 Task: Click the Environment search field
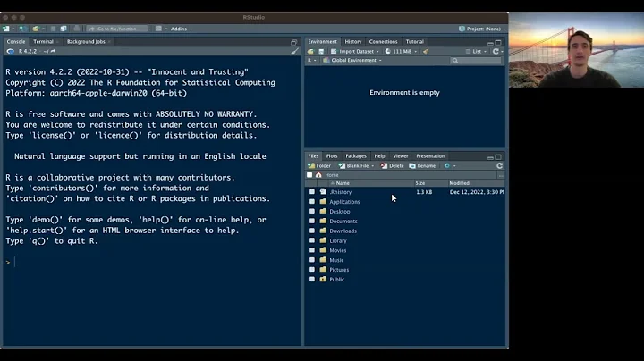click(476, 60)
